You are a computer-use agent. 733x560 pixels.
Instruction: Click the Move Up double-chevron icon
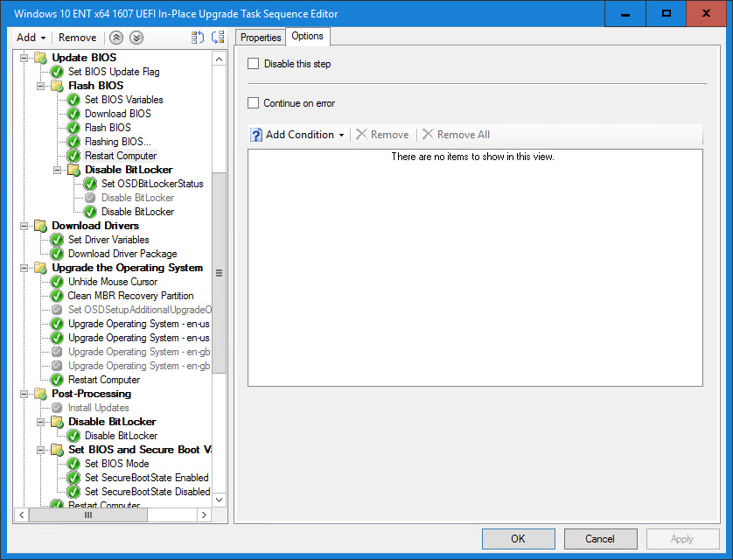coord(117,38)
